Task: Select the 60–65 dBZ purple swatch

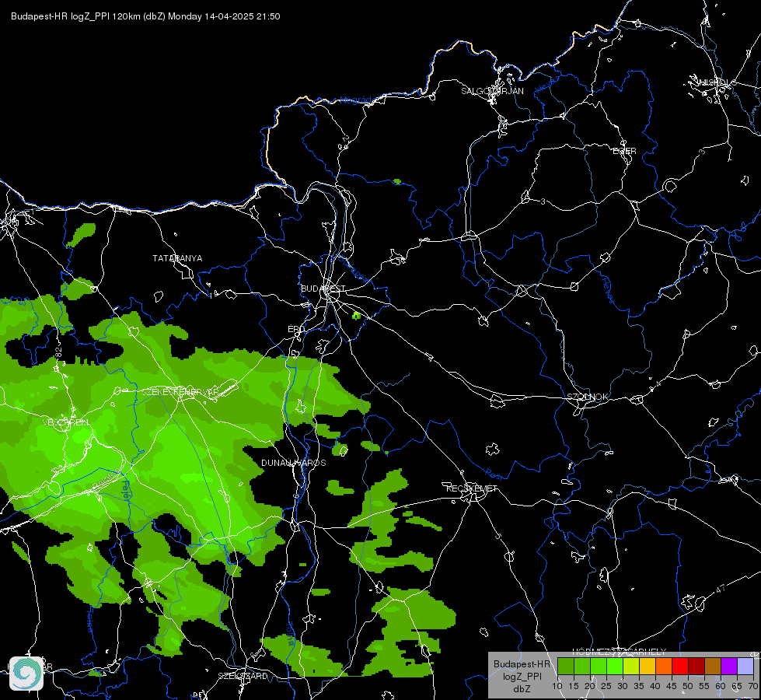Action: pyautogui.click(x=729, y=666)
